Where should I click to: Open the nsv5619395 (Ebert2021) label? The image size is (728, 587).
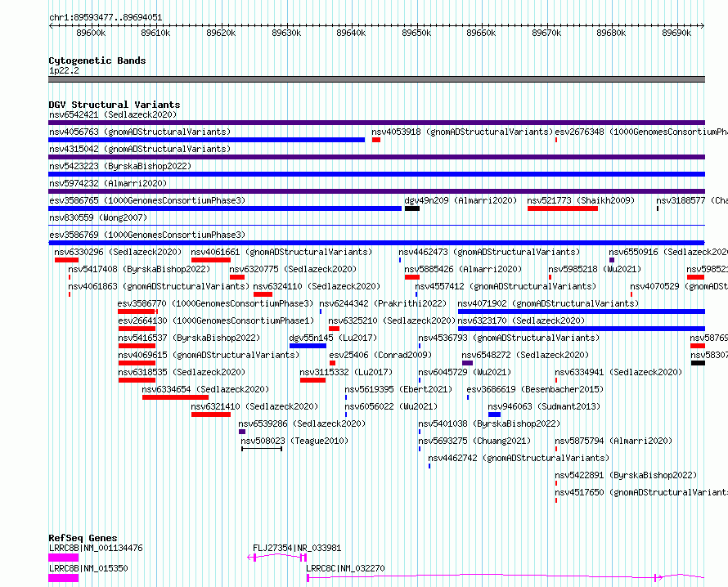(x=398, y=389)
